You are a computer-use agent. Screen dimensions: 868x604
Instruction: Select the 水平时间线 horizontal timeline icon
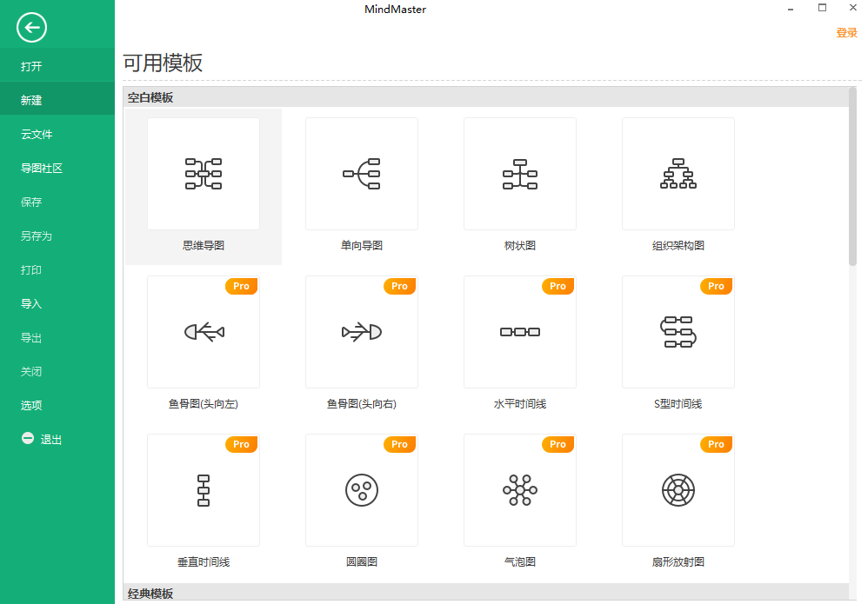[520, 332]
